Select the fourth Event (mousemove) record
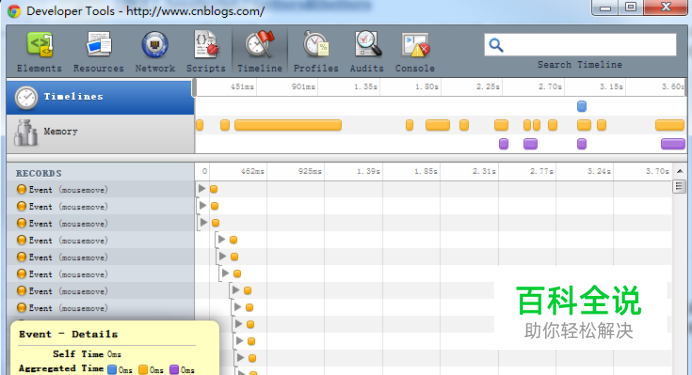The image size is (692, 375). pyautogui.click(x=101, y=240)
